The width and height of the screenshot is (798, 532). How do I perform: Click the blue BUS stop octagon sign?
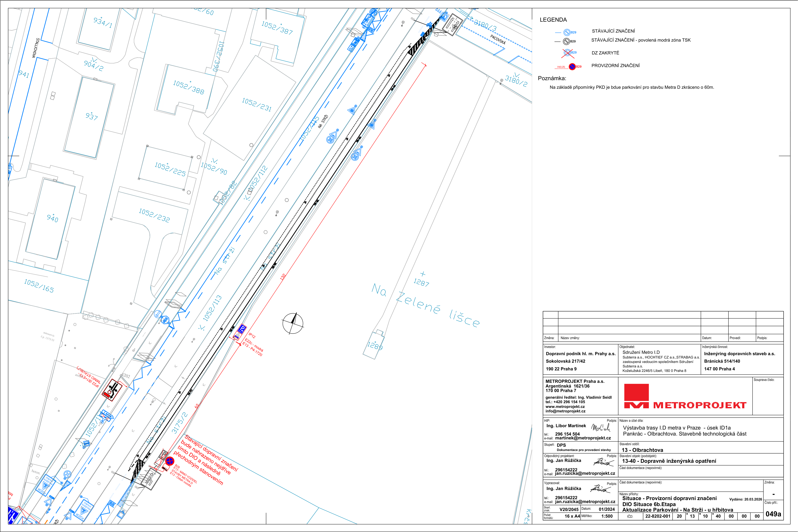pyautogui.click(x=165, y=320)
